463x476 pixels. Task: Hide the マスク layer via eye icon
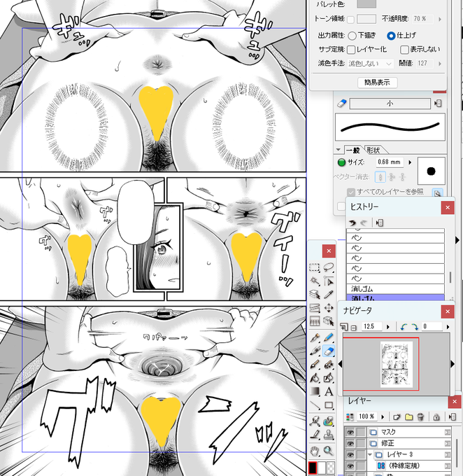350,432
